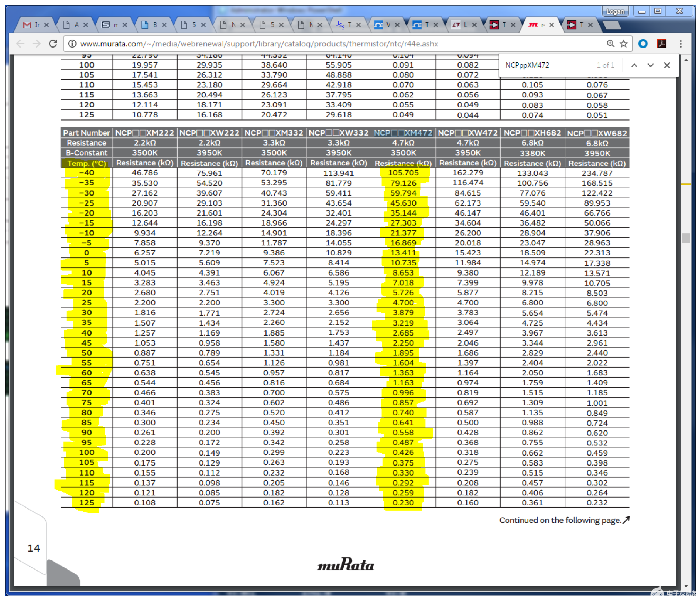The height and width of the screenshot is (602, 700).
Task: Click the NCP□□XM332 part number header
Action: click(x=274, y=133)
